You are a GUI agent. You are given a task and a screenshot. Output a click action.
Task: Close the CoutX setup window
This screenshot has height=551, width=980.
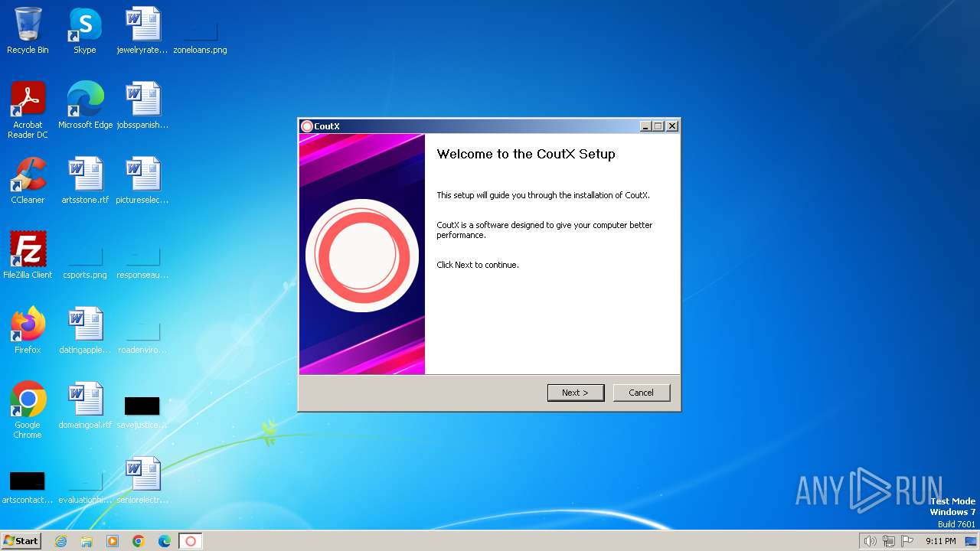click(x=672, y=126)
